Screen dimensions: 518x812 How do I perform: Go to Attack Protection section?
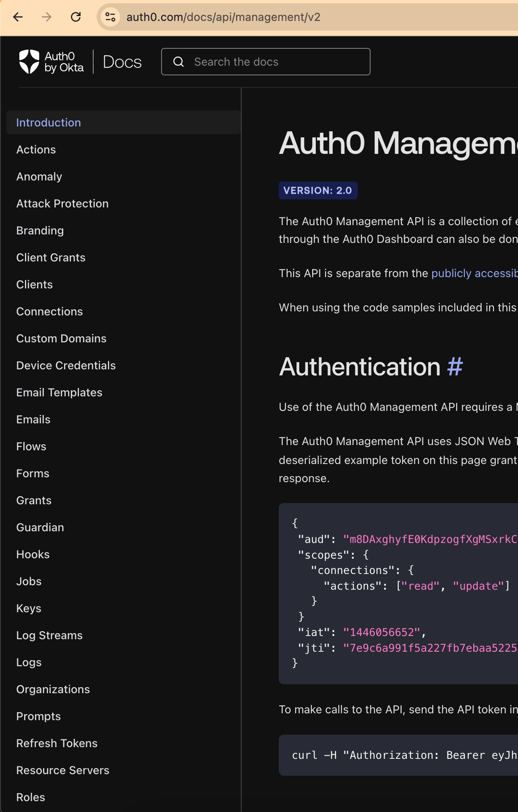[62, 203]
